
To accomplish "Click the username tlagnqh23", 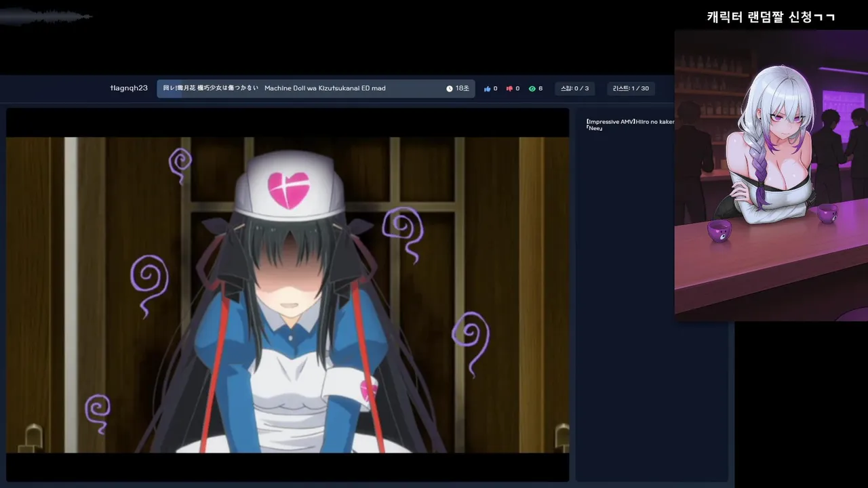I will pos(129,88).
